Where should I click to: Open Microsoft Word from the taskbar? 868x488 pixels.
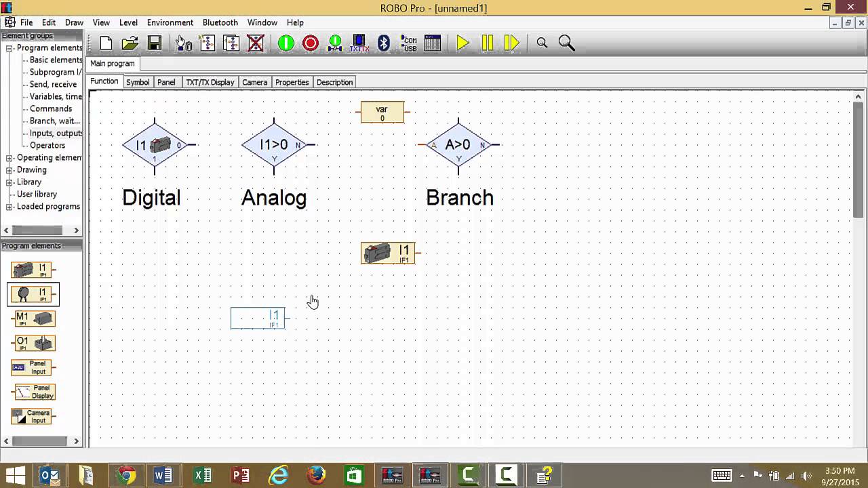163,476
